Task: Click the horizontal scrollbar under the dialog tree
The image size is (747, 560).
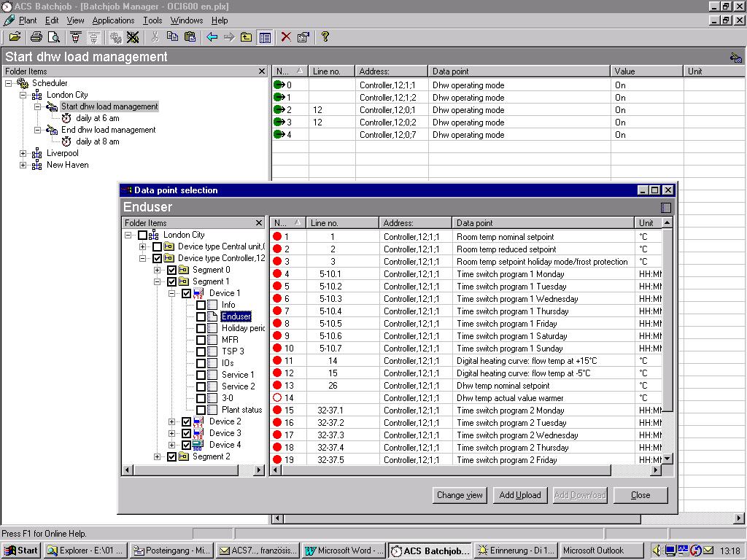Action: [186, 470]
